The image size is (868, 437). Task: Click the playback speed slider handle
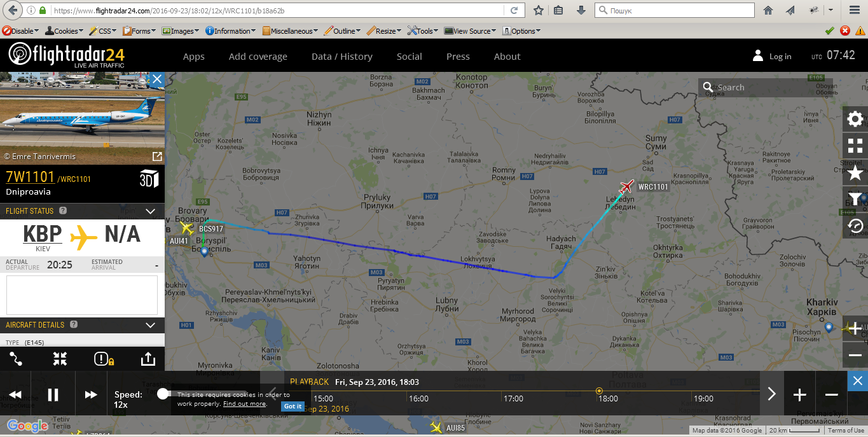tap(163, 394)
